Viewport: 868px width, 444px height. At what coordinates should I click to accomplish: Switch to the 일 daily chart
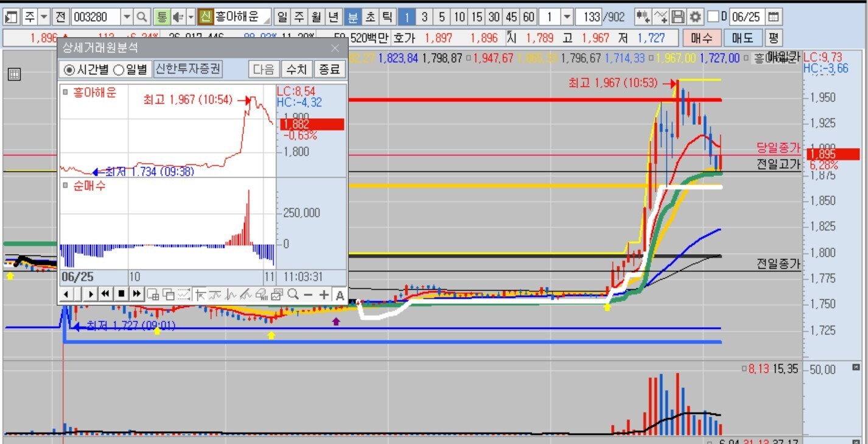point(282,16)
